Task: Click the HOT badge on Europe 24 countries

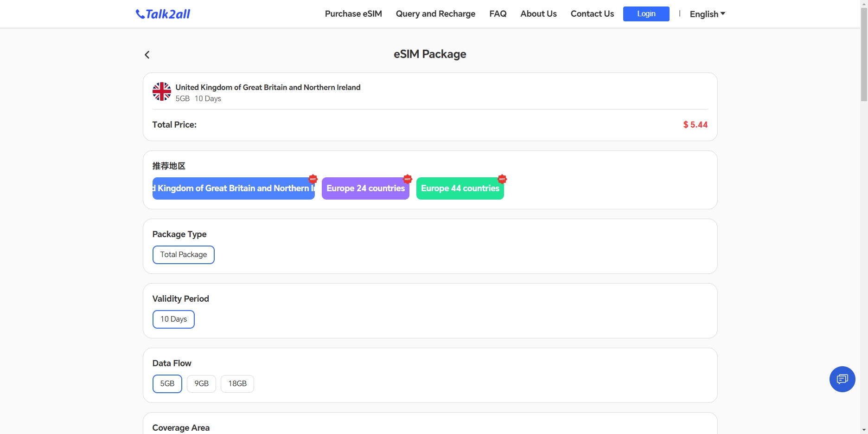Action: 408,179
